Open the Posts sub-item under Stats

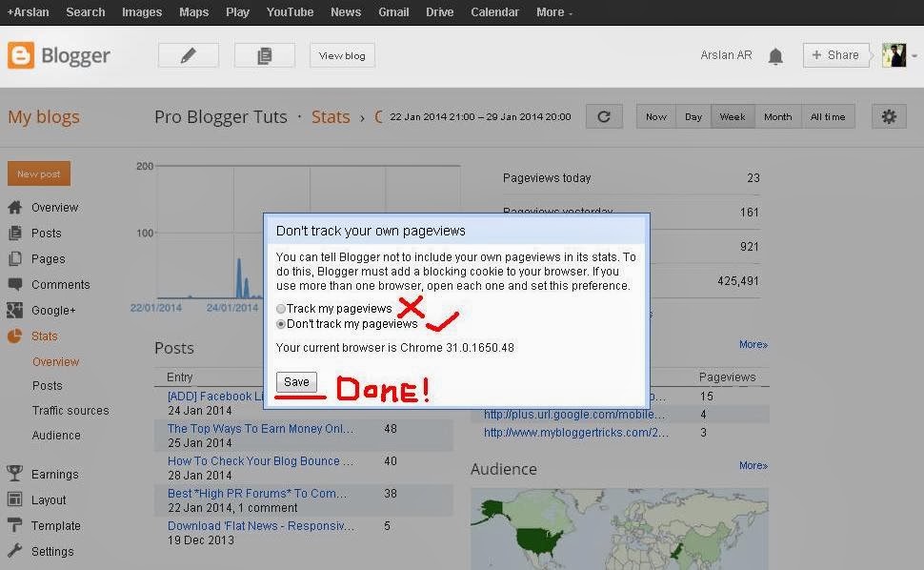47,385
